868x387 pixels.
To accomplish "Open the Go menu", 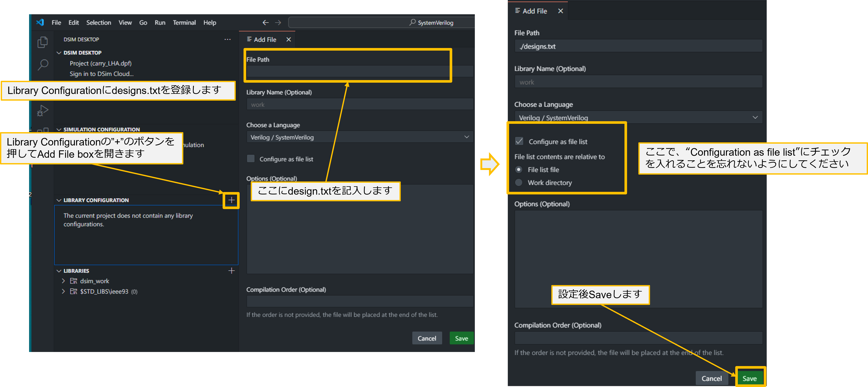I will coord(143,23).
